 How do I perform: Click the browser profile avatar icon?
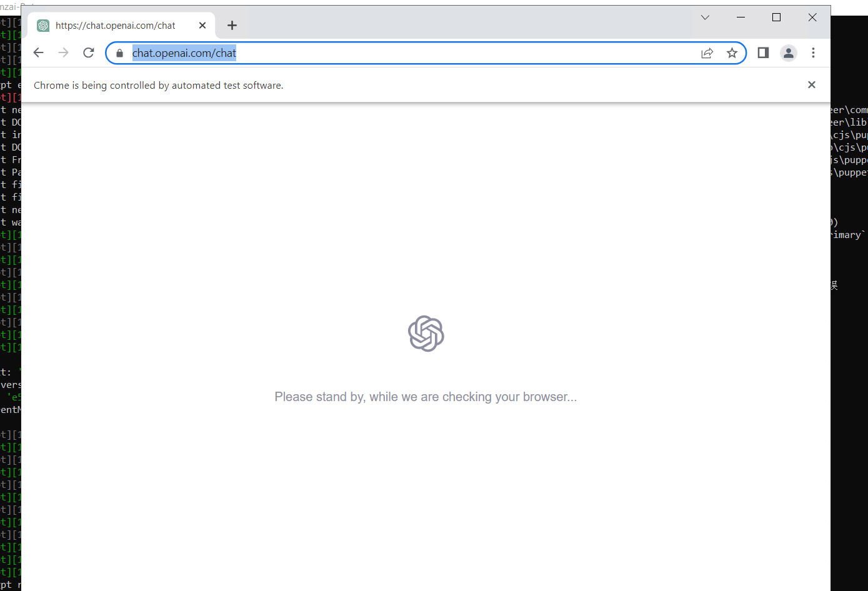788,52
